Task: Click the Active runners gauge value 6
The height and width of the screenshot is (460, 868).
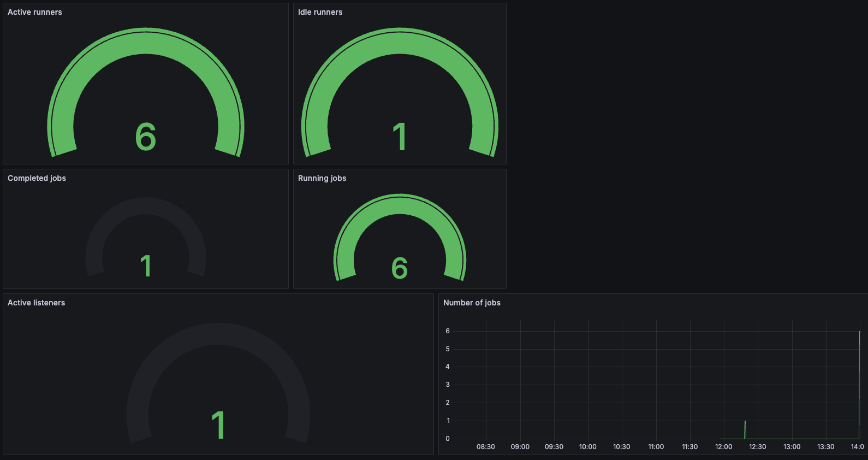Action: point(146,137)
